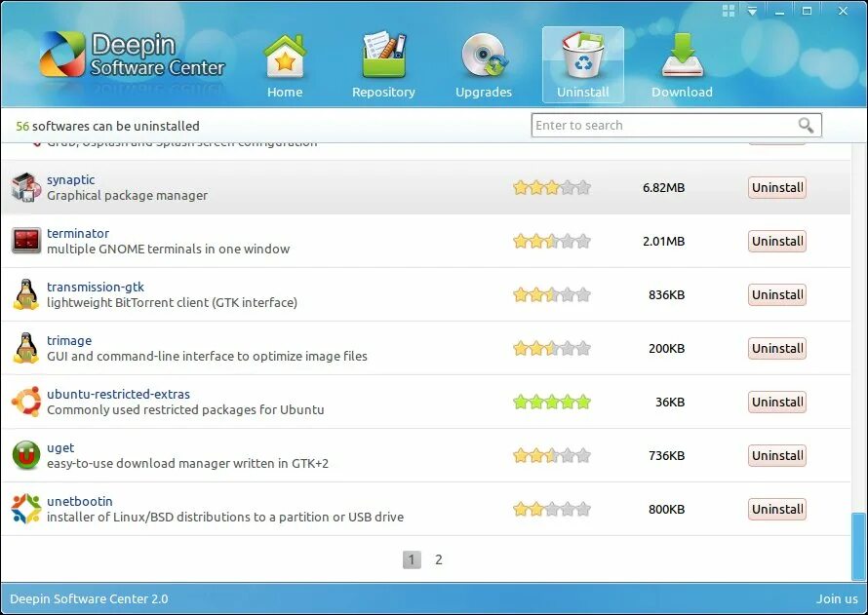
Task: Select the Uninstall tab
Action: point(583,65)
